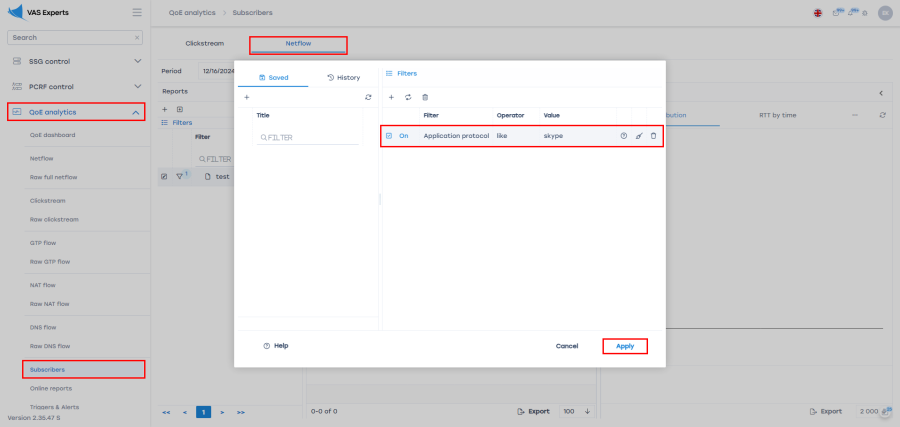
Task: Click the hamburger menu icon beside VAS Experts
Action: tap(137, 12)
